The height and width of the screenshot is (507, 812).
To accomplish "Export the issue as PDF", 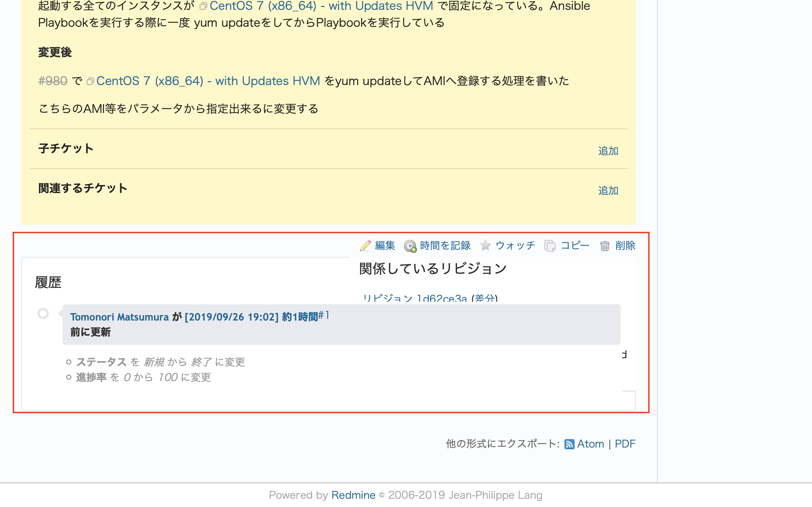I will (x=625, y=443).
